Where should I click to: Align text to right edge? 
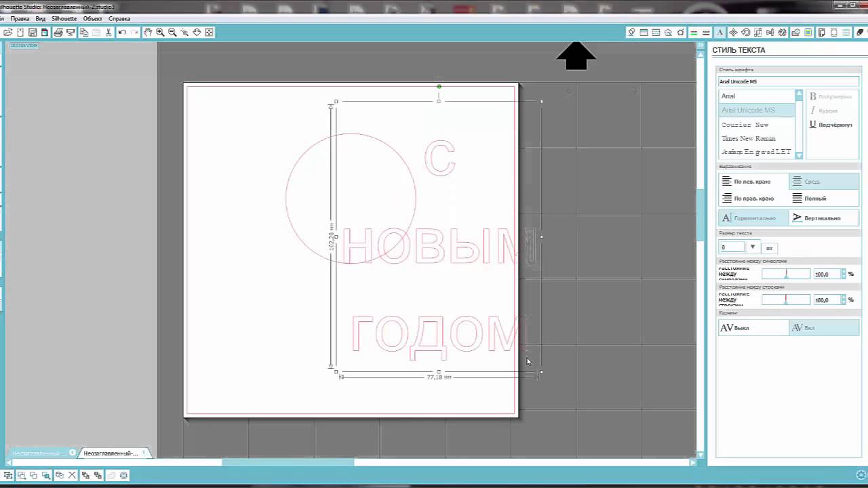coord(754,199)
